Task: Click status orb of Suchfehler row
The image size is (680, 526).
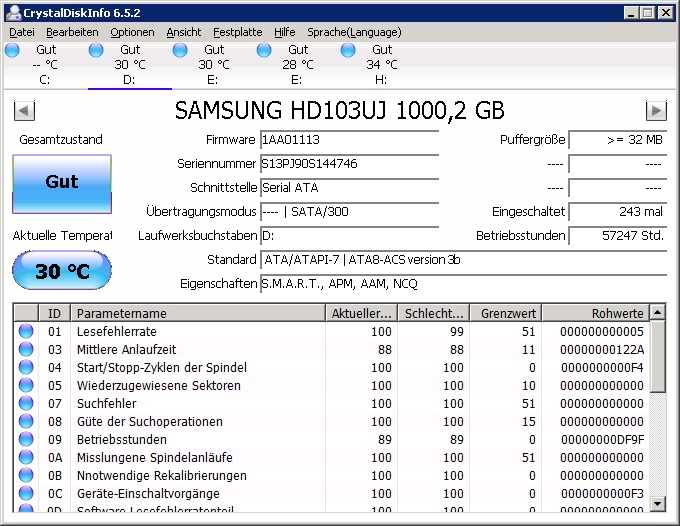Action: (26, 403)
